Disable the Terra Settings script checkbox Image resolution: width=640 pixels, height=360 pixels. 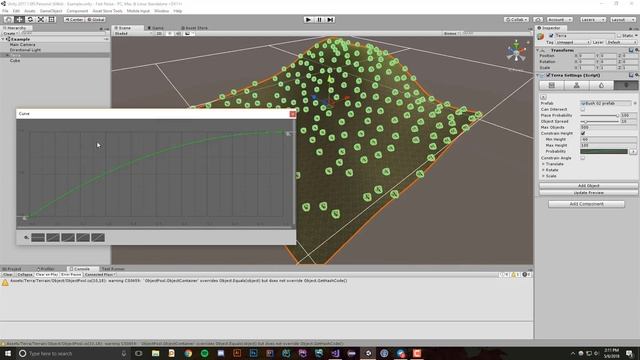(x=548, y=76)
